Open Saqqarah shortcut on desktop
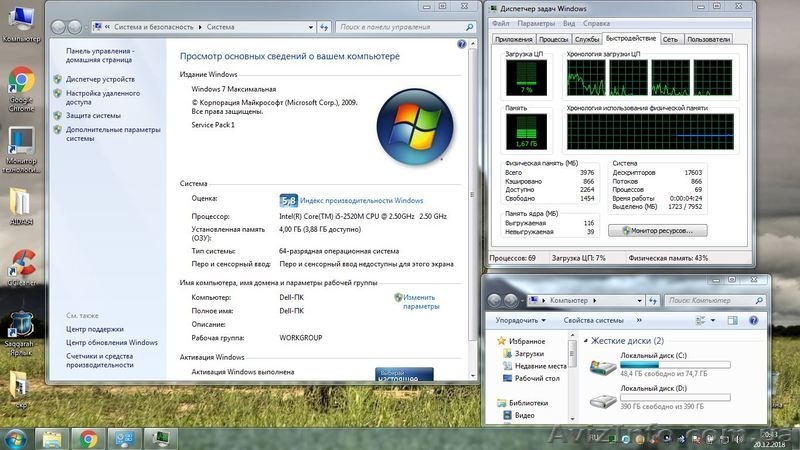The height and width of the screenshot is (450, 800). pos(21,333)
